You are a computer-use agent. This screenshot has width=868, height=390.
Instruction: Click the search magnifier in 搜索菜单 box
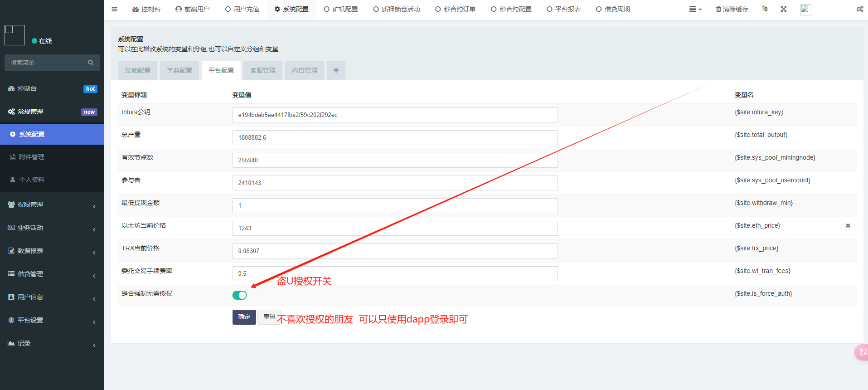pos(91,63)
